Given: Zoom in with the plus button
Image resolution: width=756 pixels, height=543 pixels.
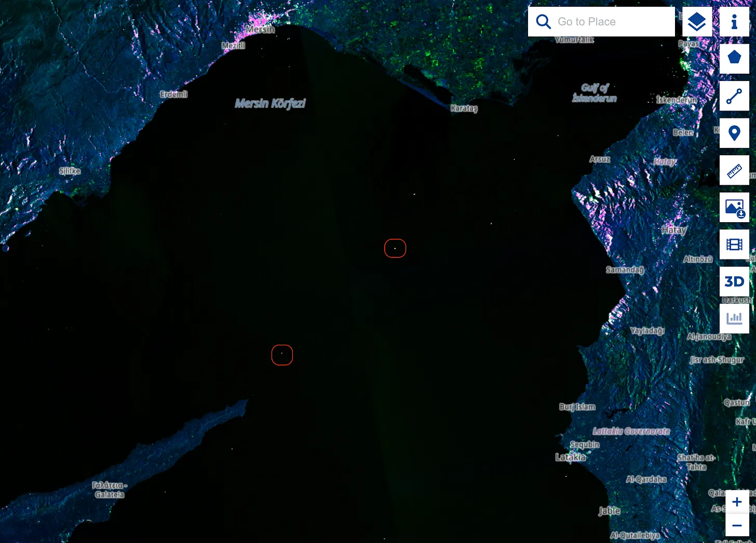Looking at the screenshot, I should click(x=737, y=502).
